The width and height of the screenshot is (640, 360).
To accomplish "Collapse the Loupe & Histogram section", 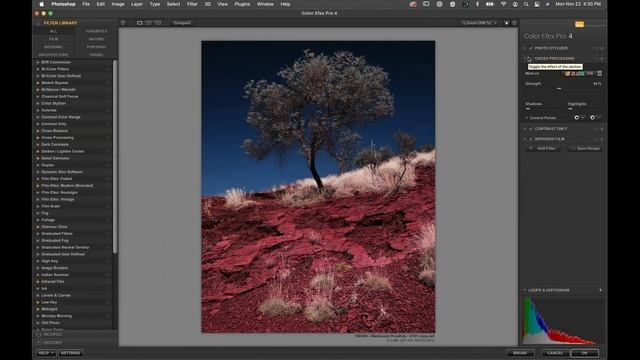I will [525, 290].
